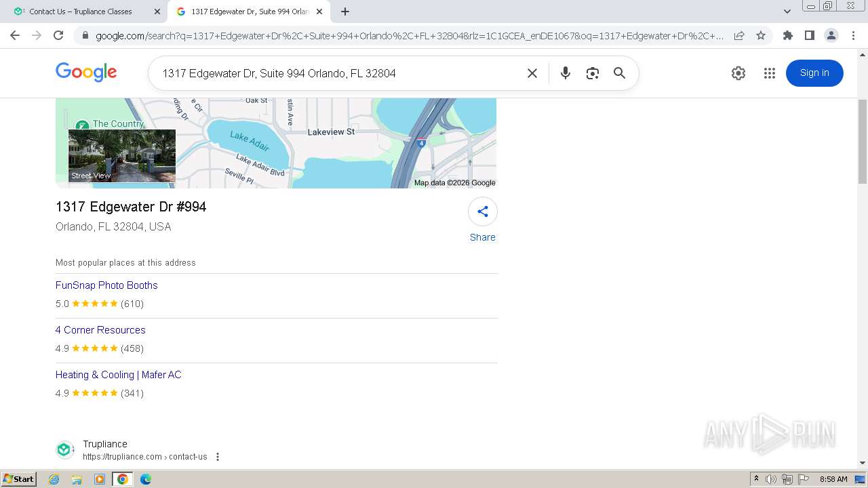Open a new browser tab
Image resolution: width=868 pixels, height=488 pixels.
(345, 12)
